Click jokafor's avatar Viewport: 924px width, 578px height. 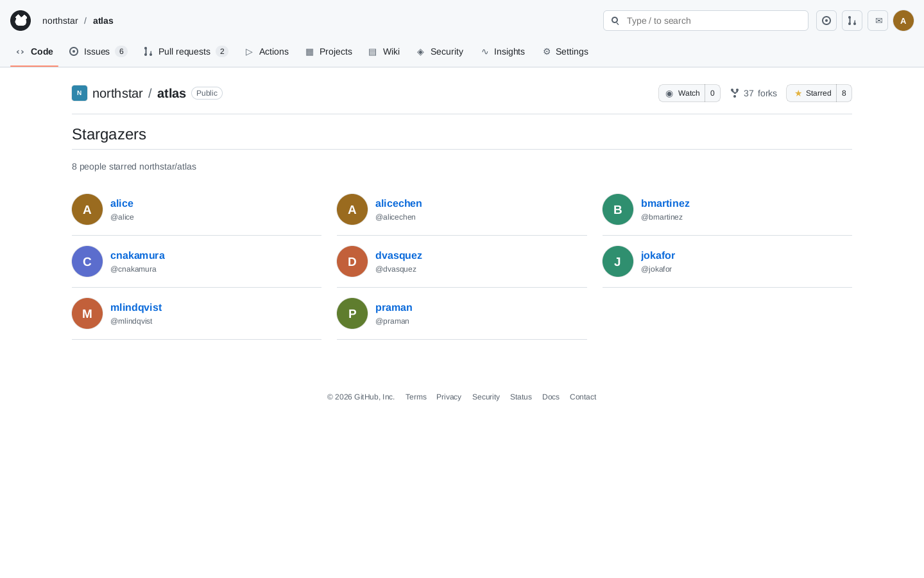coord(618,261)
